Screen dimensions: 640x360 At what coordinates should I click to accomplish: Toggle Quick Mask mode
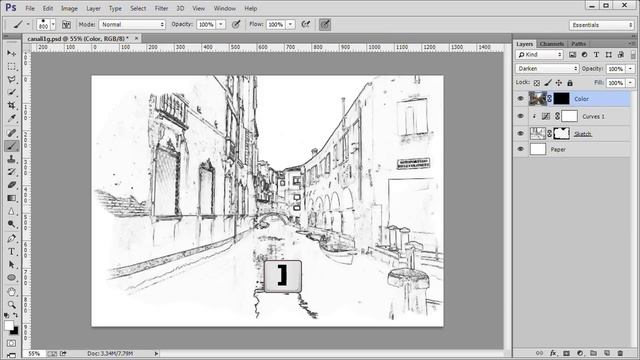(x=11, y=344)
